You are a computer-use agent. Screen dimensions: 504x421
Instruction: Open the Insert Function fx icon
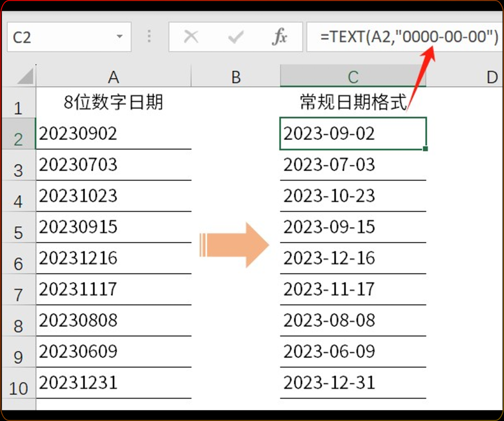pyautogui.click(x=280, y=37)
